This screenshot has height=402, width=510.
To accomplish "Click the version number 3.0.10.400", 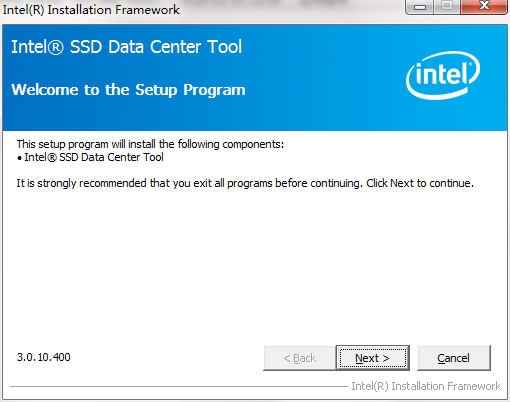I will pos(44,357).
